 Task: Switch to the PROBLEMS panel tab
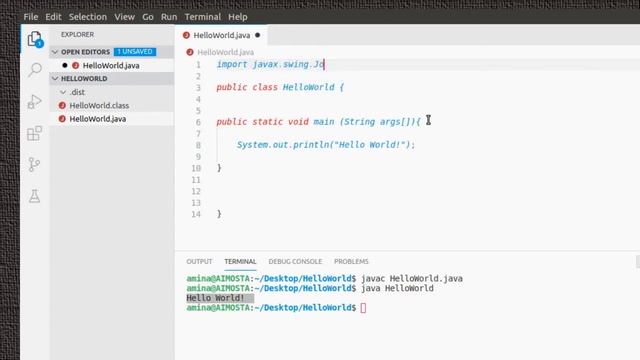[x=351, y=261]
